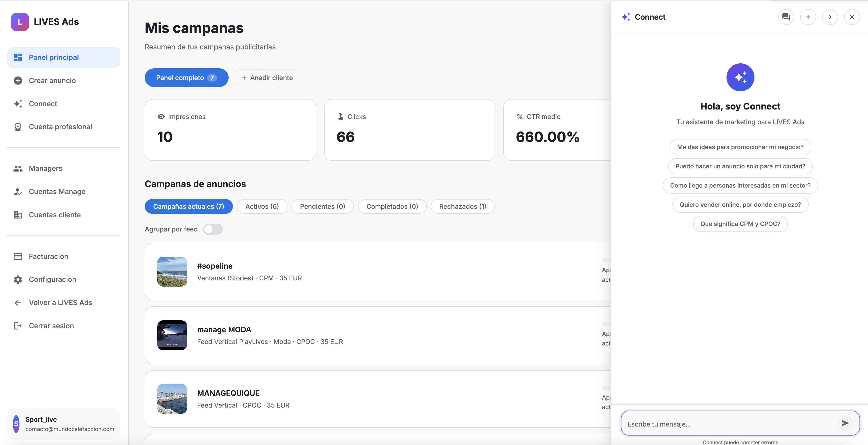The height and width of the screenshot is (445, 868).
Task: Select the Connect sparkle icon in sidebar
Action: pos(18,104)
